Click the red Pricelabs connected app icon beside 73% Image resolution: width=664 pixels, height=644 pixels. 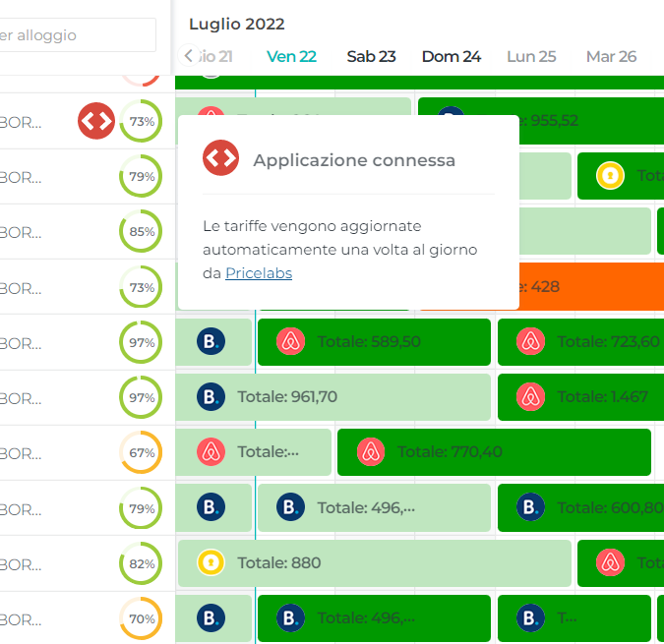(x=96, y=121)
